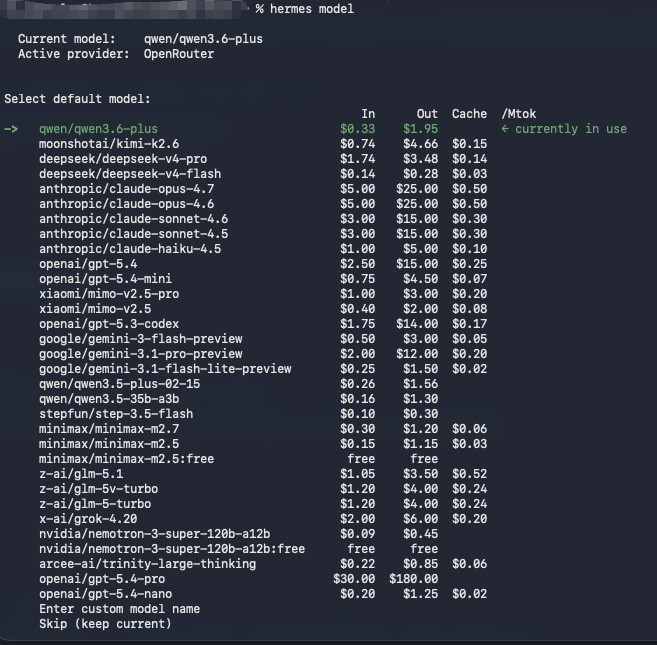Click the $0.52 cache price for glm-5.1
The height and width of the screenshot is (645, 657).
click(469, 474)
